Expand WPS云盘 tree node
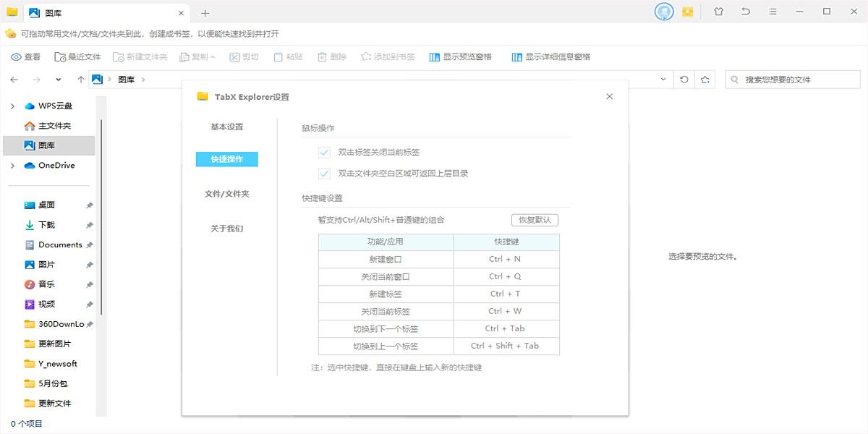Image resolution: width=868 pixels, height=434 pixels. tap(12, 106)
